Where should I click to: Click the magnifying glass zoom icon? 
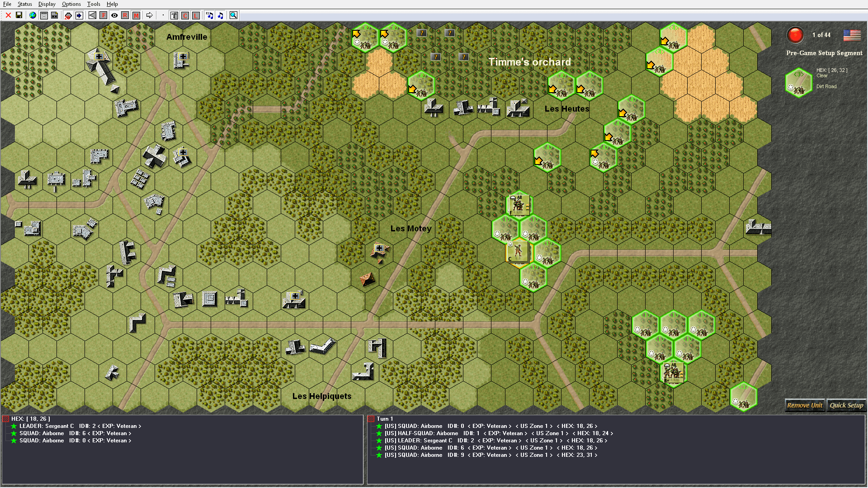[233, 15]
